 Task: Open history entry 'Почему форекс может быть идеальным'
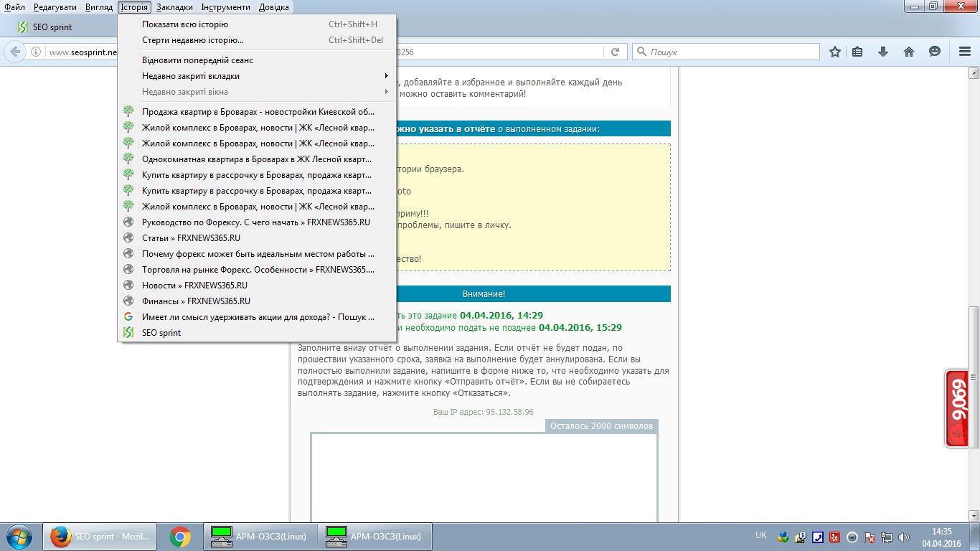(258, 254)
